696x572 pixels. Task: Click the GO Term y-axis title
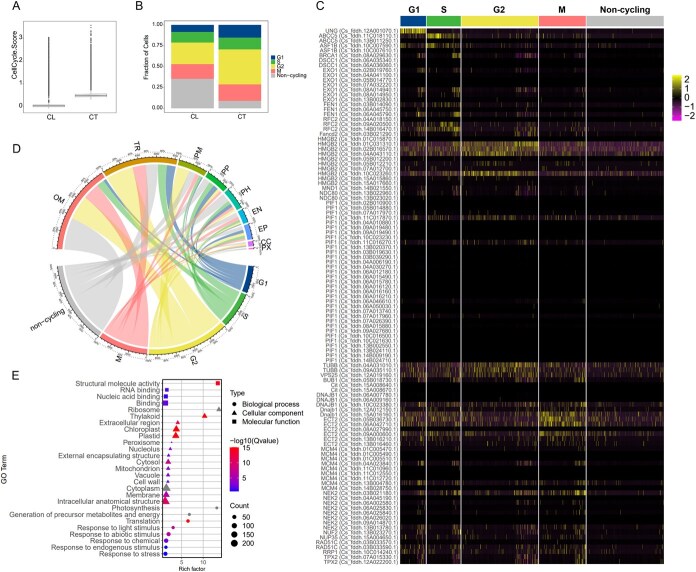[4, 469]
